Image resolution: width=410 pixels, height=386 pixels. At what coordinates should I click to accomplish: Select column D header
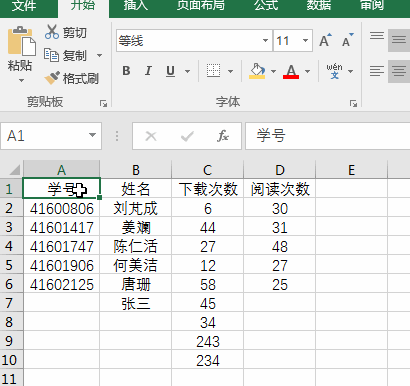(x=280, y=170)
